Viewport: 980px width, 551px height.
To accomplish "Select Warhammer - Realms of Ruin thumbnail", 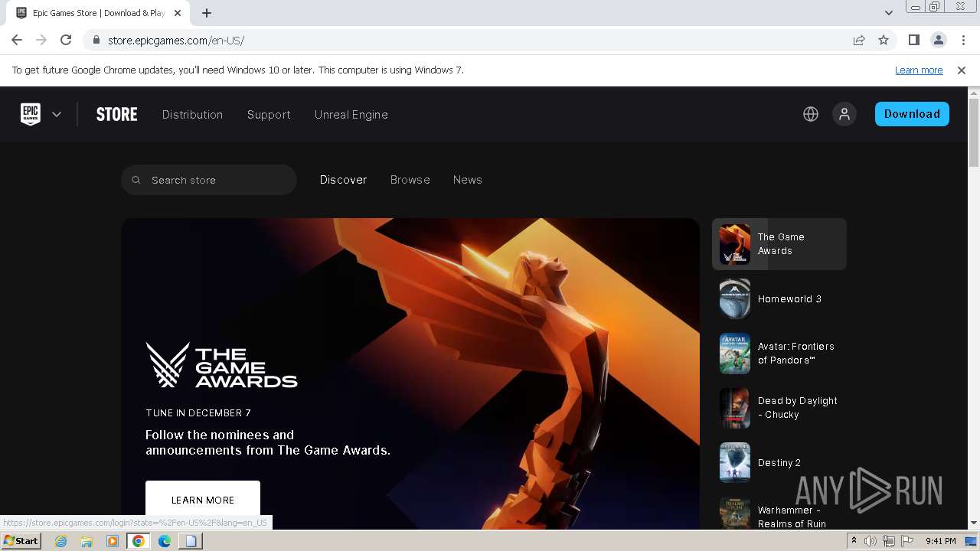I will pos(734,514).
